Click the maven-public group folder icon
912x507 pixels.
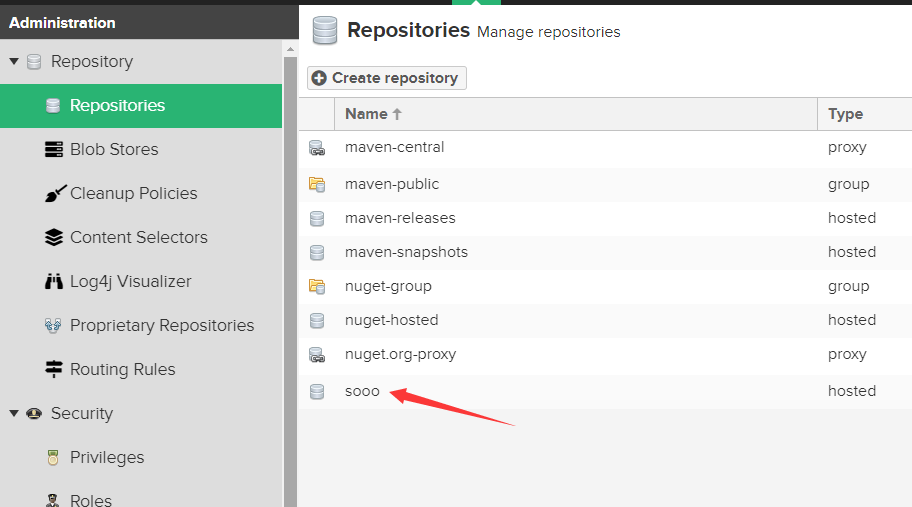click(317, 184)
